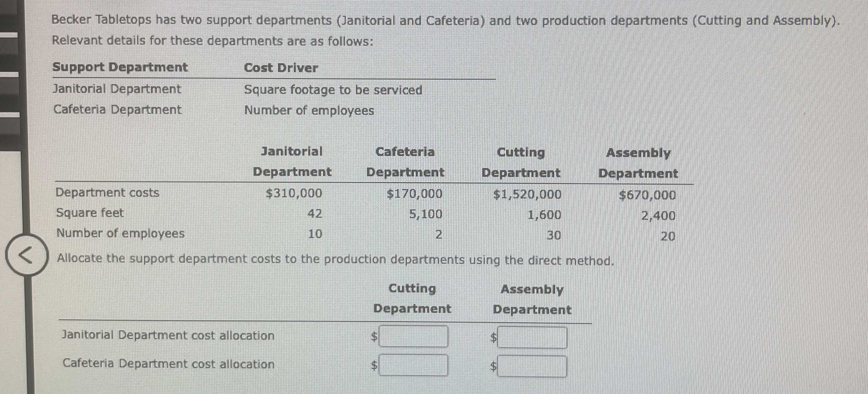
Task: Click the Cutting Department employee count 30
Action: (554, 235)
